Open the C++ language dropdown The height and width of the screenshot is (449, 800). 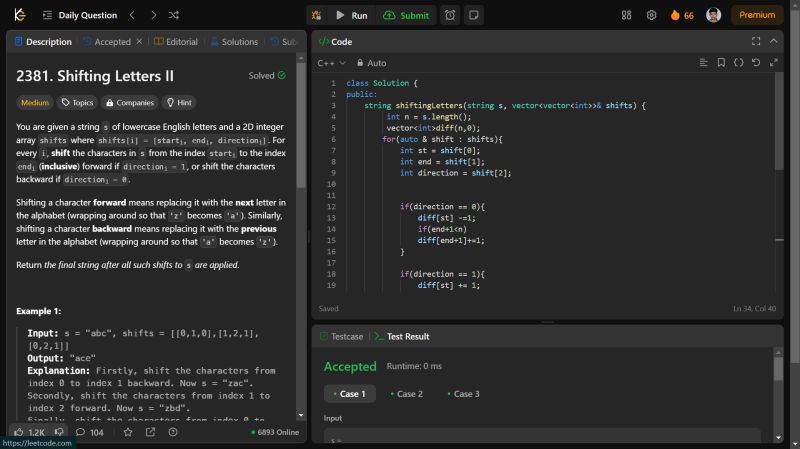pos(330,63)
